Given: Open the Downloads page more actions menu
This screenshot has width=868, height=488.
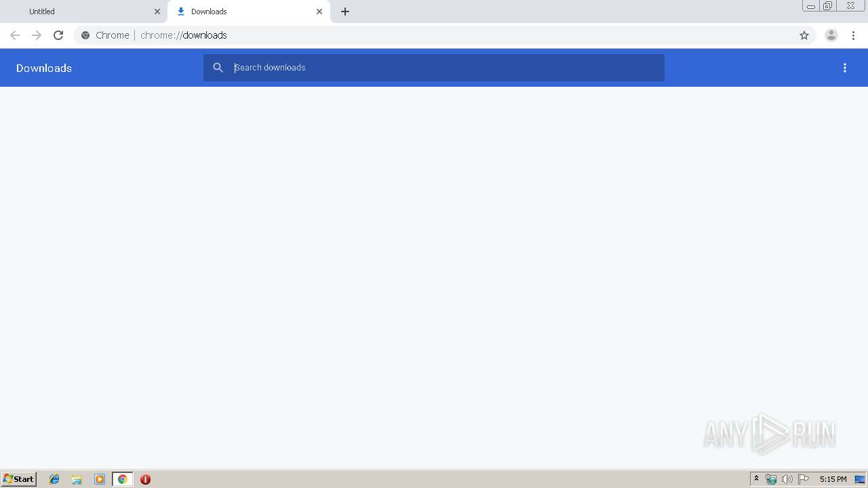Looking at the screenshot, I should click(x=845, y=68).
